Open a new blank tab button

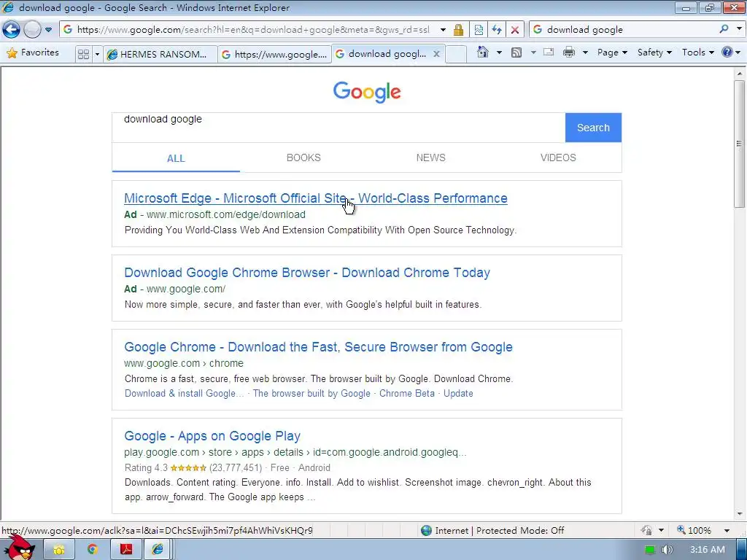click(x=456, y=54)
